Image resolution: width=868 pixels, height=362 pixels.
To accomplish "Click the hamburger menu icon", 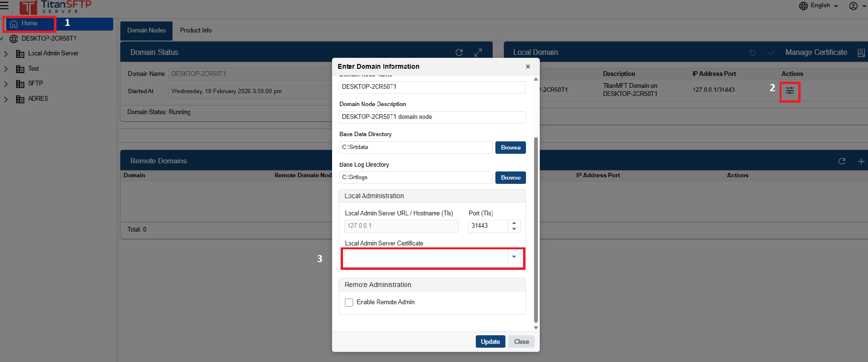I will coord(4,6).
